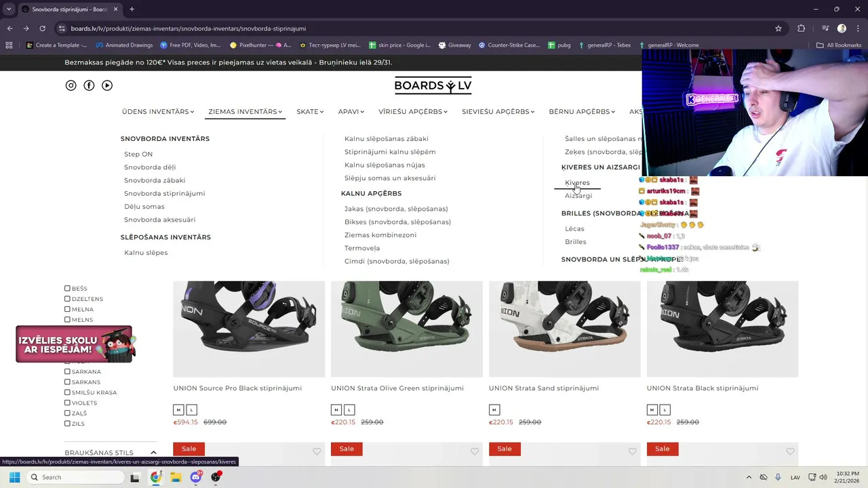
Task: Check the SMILŠU KRASA color filter
Action: click(67, 392)
